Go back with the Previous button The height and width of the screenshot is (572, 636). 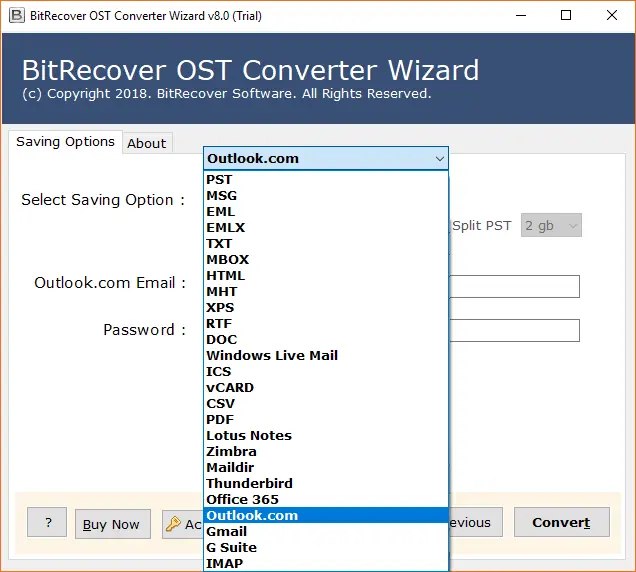(x=475, y=522)
